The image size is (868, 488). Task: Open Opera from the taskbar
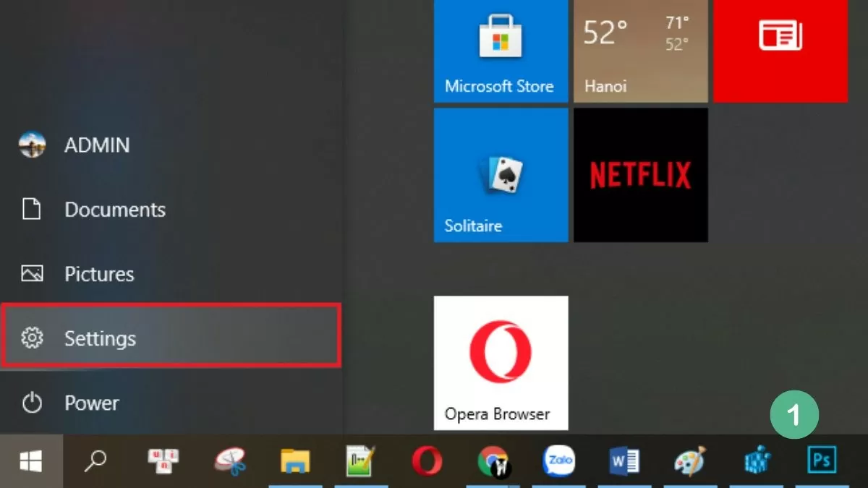pyautogui.click(x=427, y=461)
